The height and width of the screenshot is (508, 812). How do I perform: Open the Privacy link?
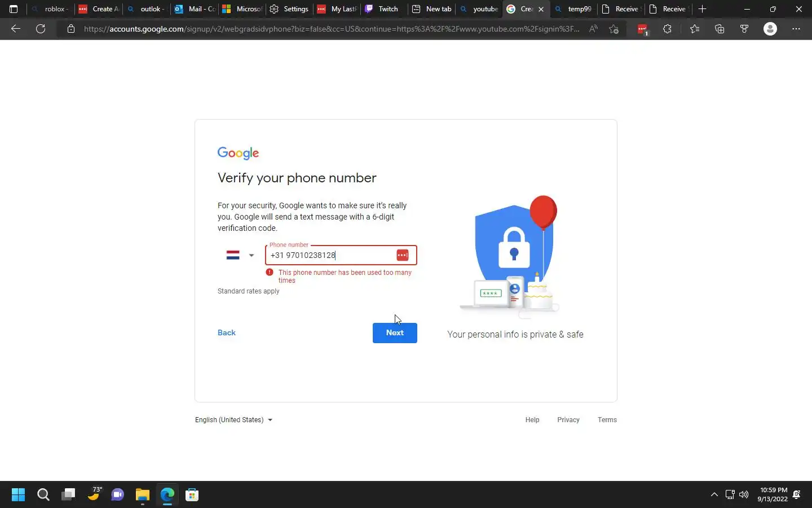(x=568, y=420)
